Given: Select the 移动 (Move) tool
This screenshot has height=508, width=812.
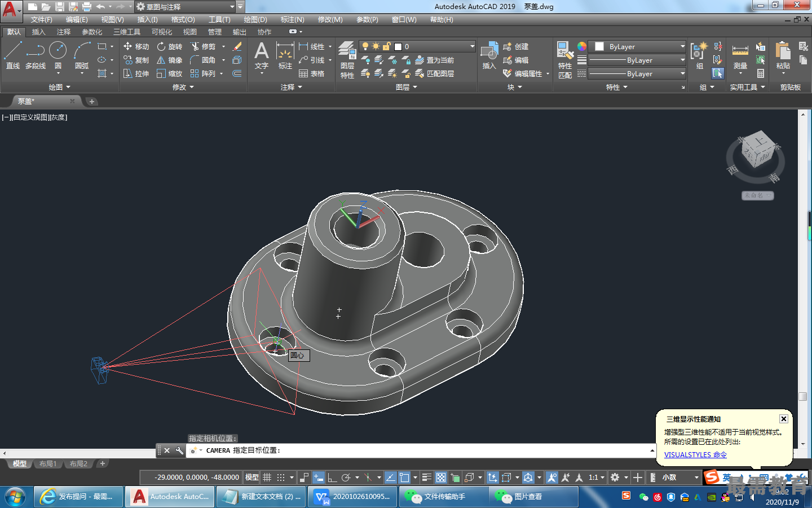Looking at the screenshot, I should tap(136, 46).
